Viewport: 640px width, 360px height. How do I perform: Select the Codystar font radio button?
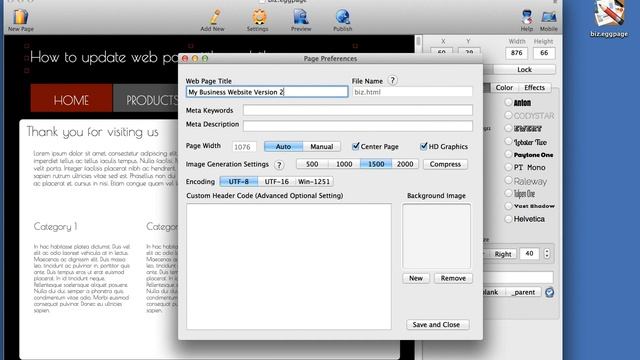point(508,115)
